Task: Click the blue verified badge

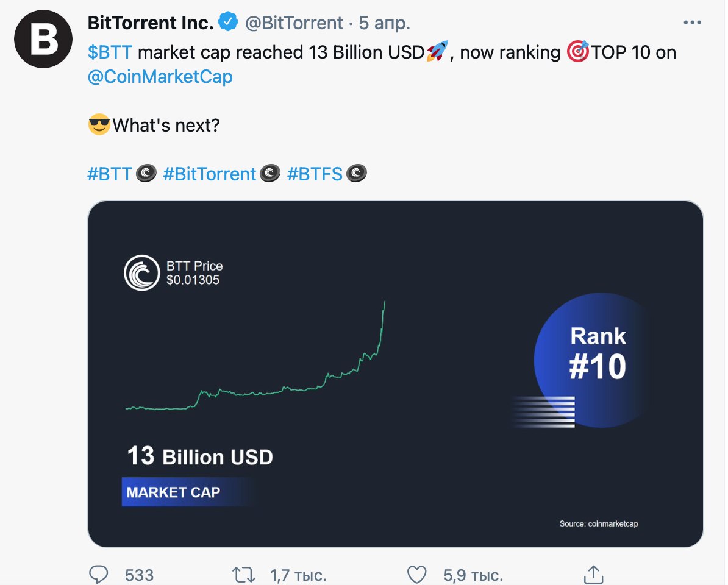Action: 229,23
